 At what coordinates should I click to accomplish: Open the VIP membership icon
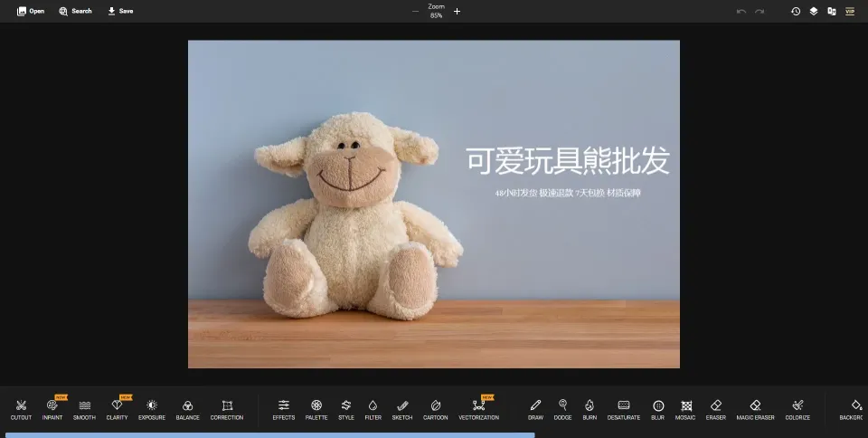[x=850, y=12]
